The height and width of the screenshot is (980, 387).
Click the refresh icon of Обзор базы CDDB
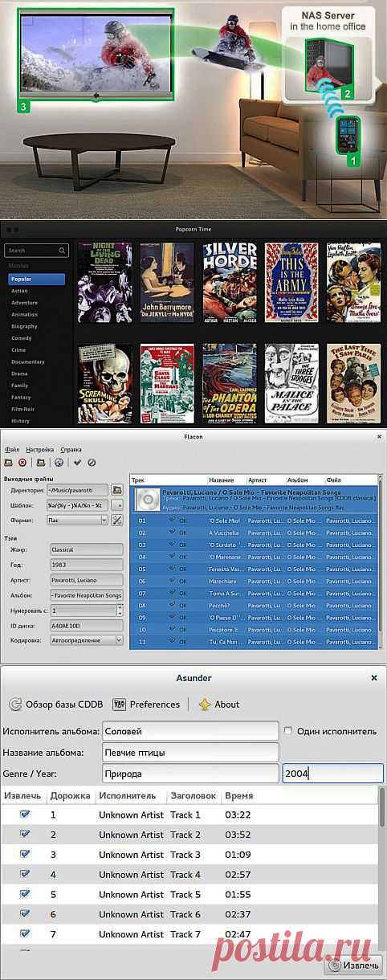[x=15, y=704]
